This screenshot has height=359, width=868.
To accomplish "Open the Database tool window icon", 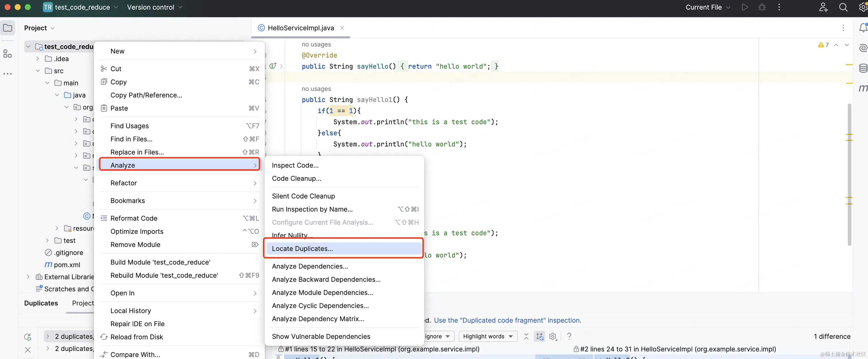I will [x=863, y=68].
